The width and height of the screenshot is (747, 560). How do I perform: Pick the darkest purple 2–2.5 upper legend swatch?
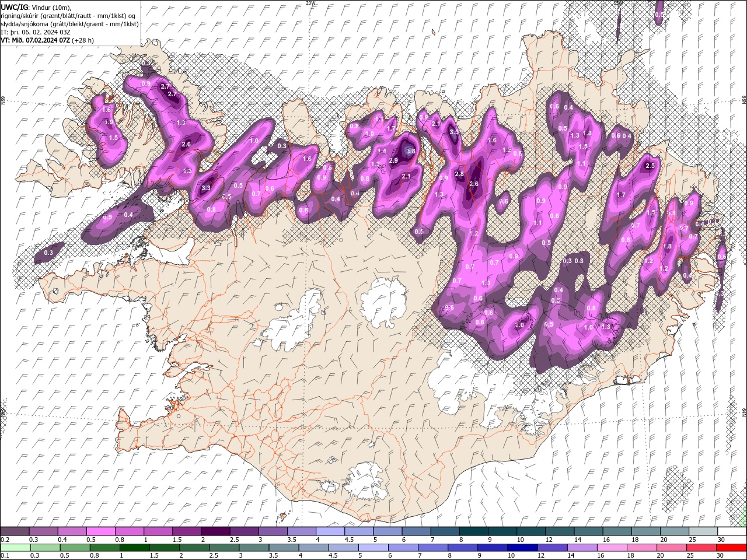(215, 531)
